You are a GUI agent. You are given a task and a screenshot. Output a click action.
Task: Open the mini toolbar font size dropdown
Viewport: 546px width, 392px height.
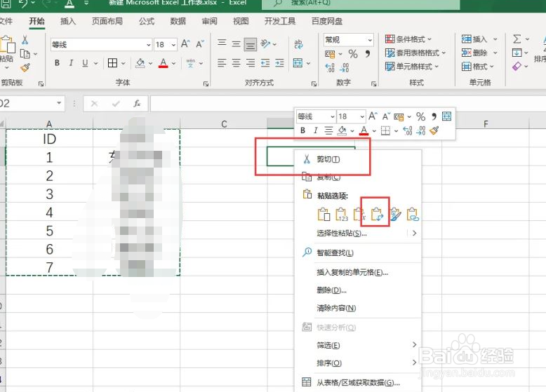point(363,116)
